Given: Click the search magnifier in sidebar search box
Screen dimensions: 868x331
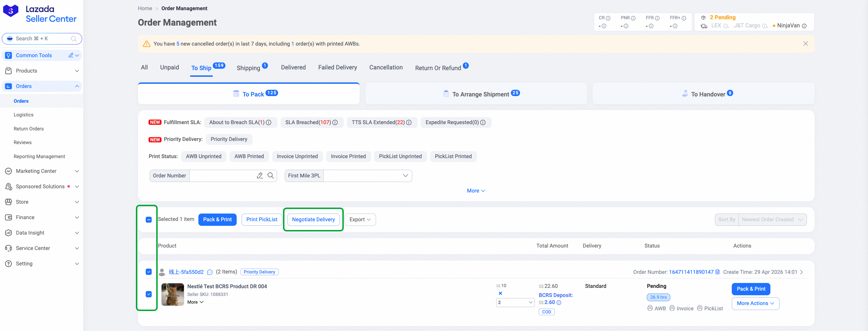Looking at the screenshot, I should (x=74, y=39).
